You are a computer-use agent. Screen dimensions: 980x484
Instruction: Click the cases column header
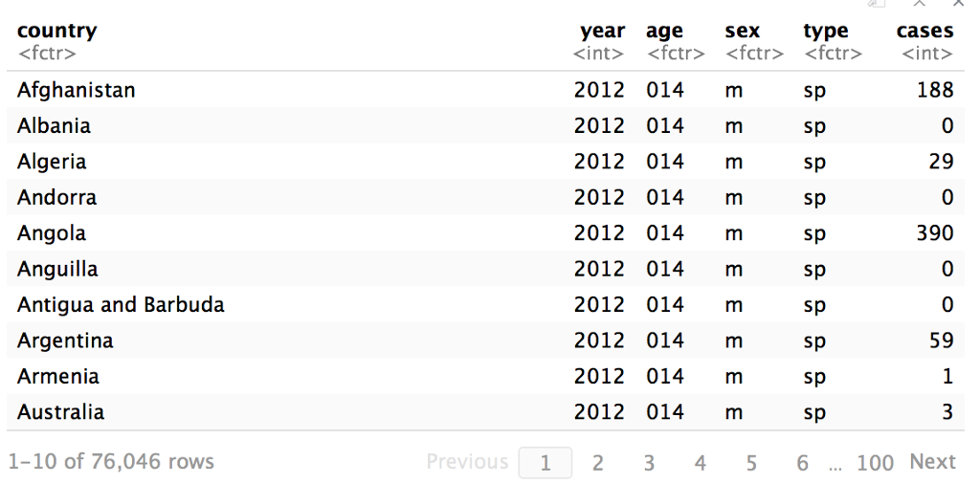click(925, 31)
